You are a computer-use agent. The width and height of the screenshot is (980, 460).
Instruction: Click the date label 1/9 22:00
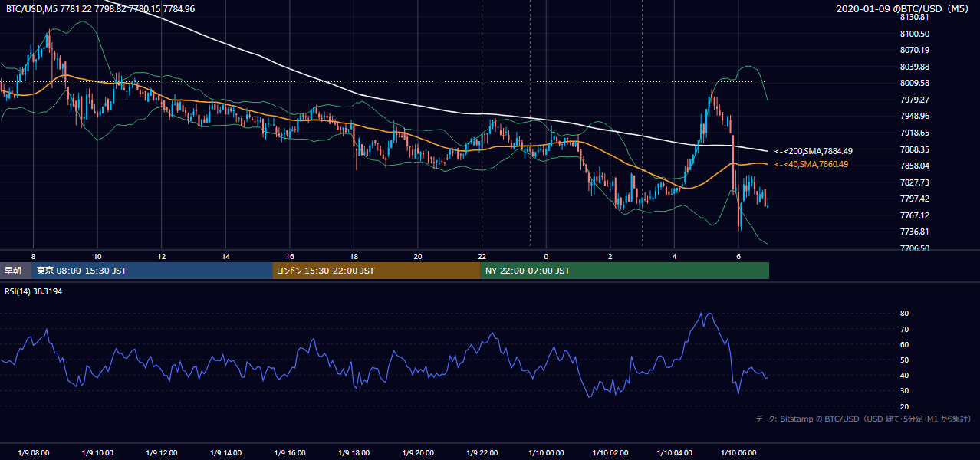[482, 452]
